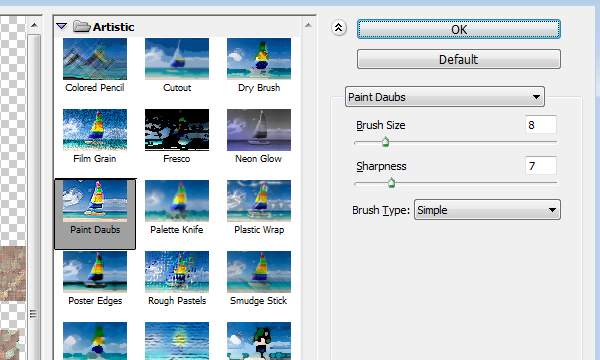Click the Brush Size slider handle
The image size is (600, 360).
pyautogui.click(x=385, y=142)
